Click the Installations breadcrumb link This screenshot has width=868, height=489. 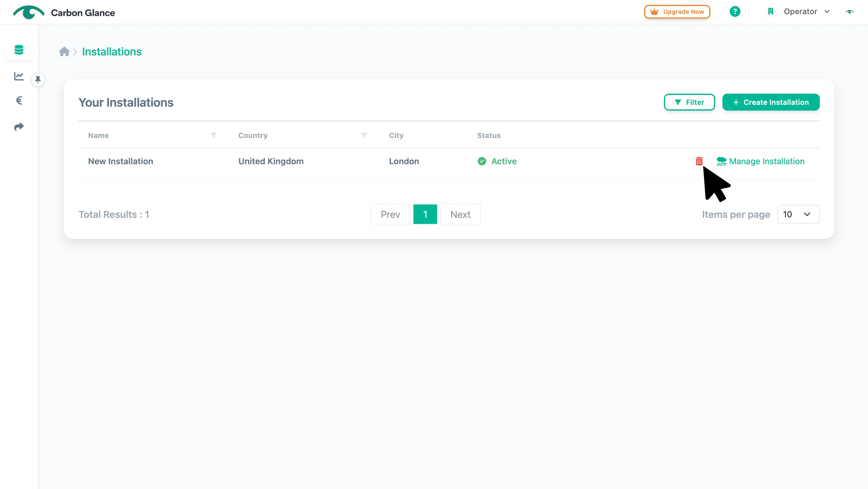click(x=112, y=52)
